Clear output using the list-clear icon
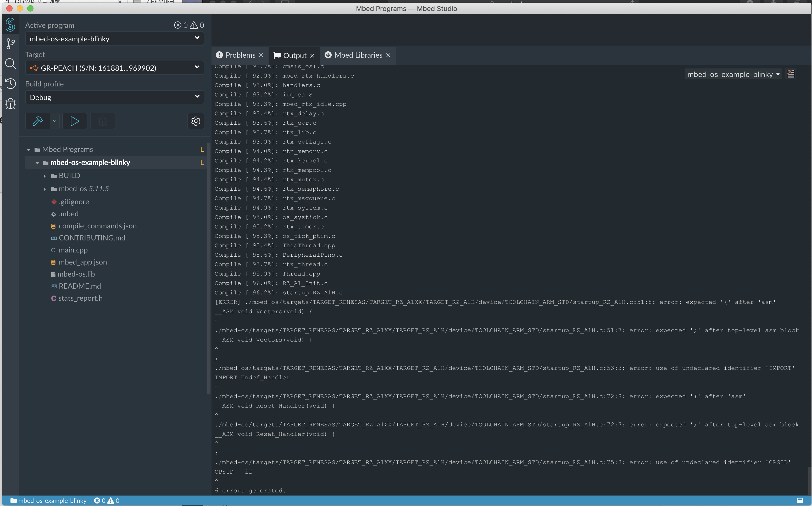 [791, 74]
